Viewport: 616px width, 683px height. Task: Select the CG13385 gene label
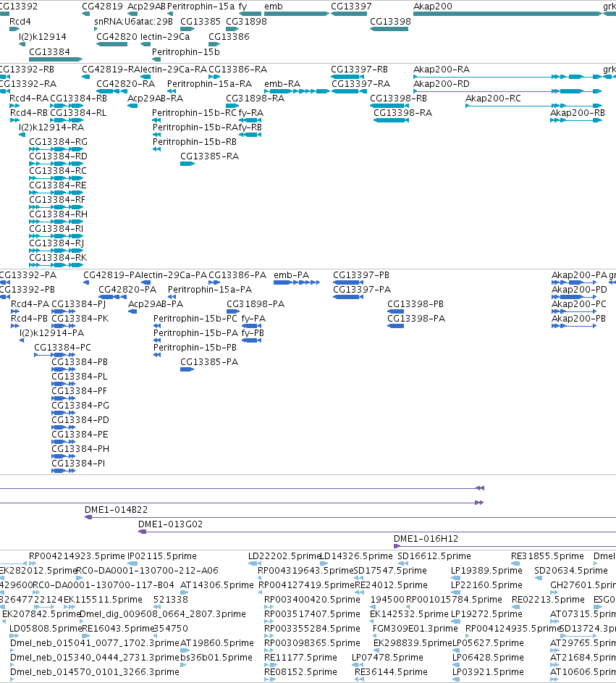tap(201, 21)
